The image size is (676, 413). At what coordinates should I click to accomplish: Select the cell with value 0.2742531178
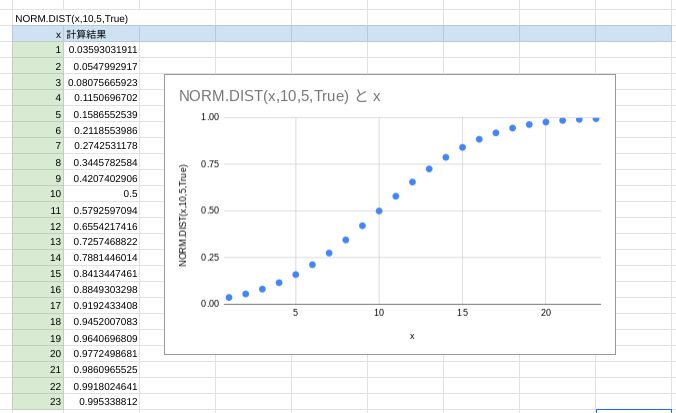pyautogui.click(x=102, y=146)
